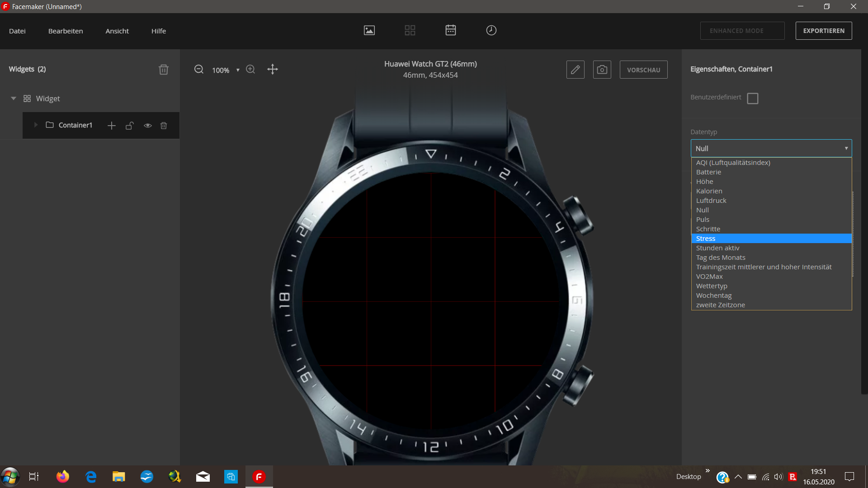The image size is (868, 488).
Task: Choose Stunden aktiv option
Action: coord(771,248)
